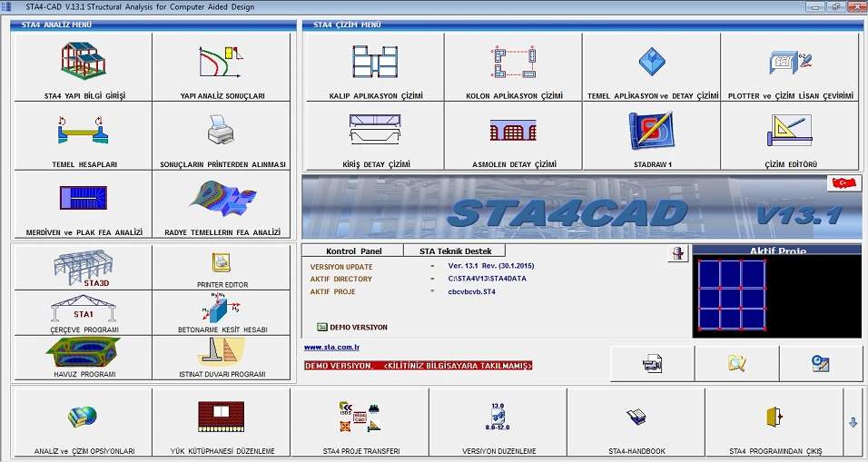This screenshot has width=868, height=462.
Task: Open the STADRAW 1 program
Action: pos(651,136)
